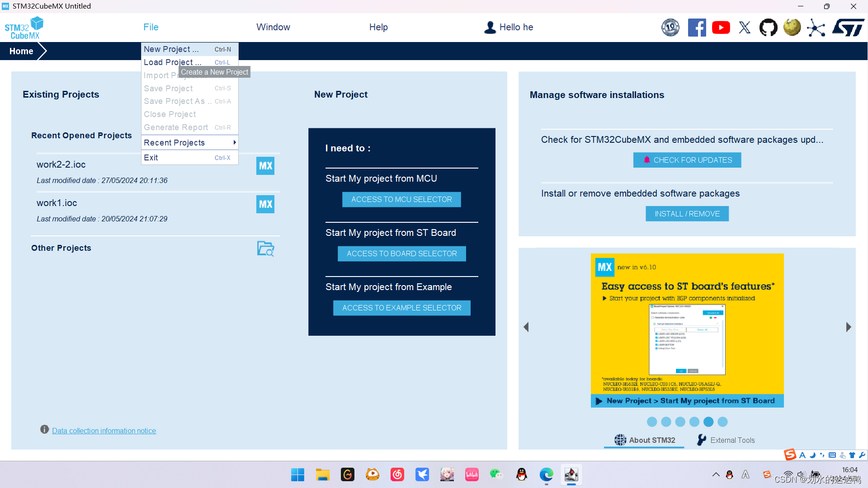Open the 10 years anniversary badge icon

click(x=670, y=28)
